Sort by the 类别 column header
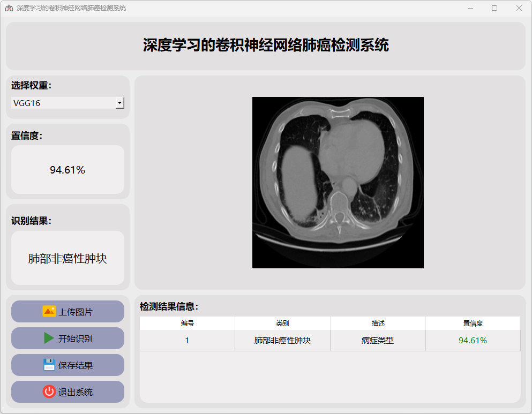This screenshot has height=414, width=532. (282, 323)
